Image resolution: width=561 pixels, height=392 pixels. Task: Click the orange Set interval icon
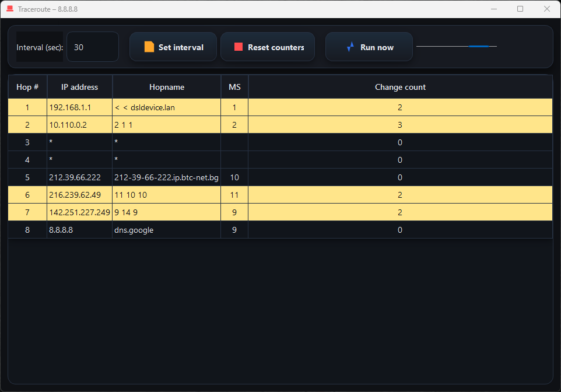[x=149, y=47]
